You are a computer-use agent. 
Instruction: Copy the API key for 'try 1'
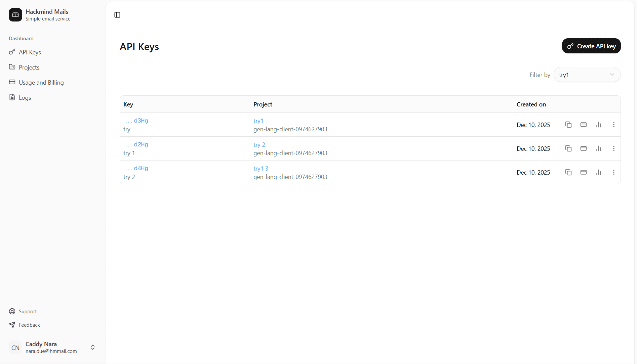(568, 148)
